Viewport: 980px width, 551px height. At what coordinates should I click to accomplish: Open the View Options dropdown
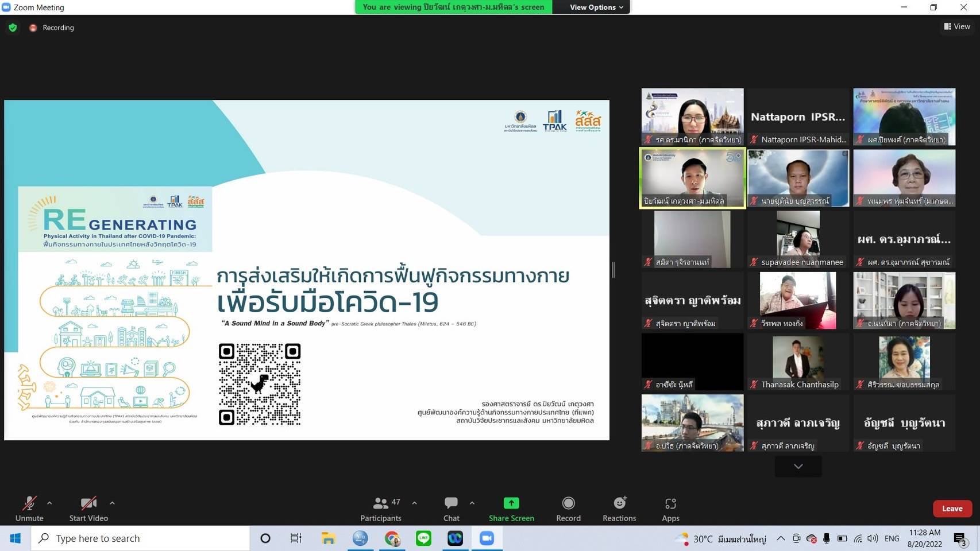tap(596, 7)
